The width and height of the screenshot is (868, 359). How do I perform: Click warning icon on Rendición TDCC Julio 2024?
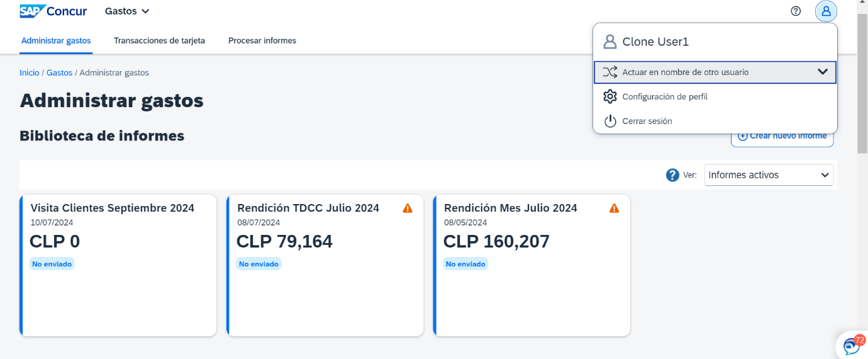pyautogui.click(x=408, y=208)
